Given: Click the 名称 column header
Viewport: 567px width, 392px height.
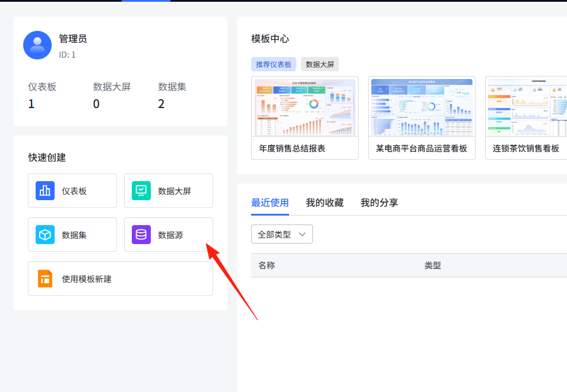Looking at the screenshot, I should (x=267, y=265).
